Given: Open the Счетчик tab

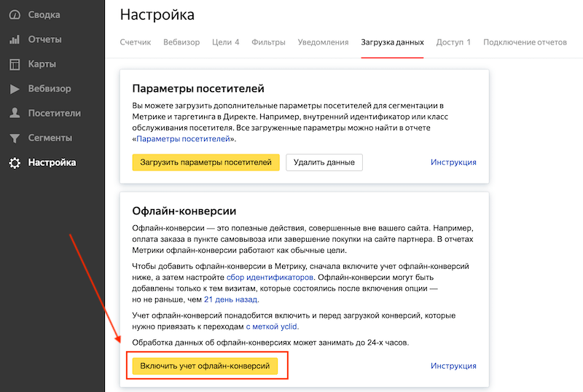Looking at the screenshot, I should 136,42.
